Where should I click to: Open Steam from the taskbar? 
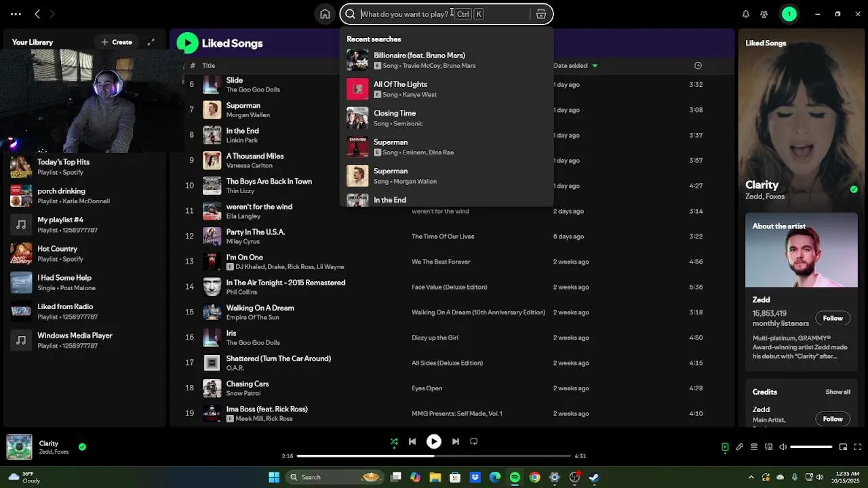click(594, 477)
